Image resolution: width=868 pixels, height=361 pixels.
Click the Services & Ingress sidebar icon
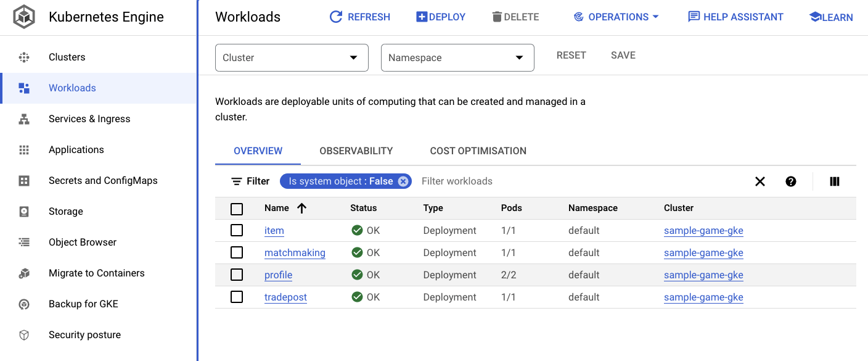point(24,119)
